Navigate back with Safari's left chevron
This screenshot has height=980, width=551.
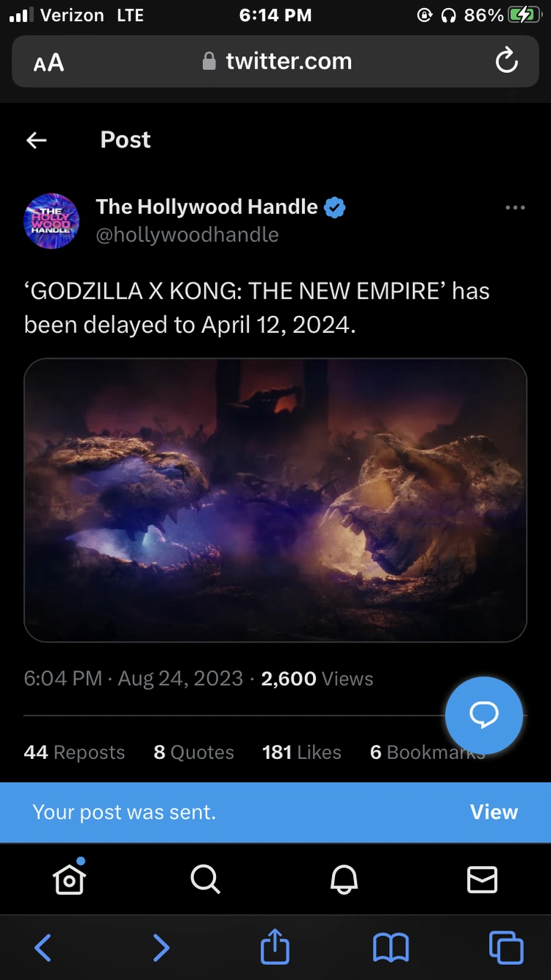[x=42, y=946]
